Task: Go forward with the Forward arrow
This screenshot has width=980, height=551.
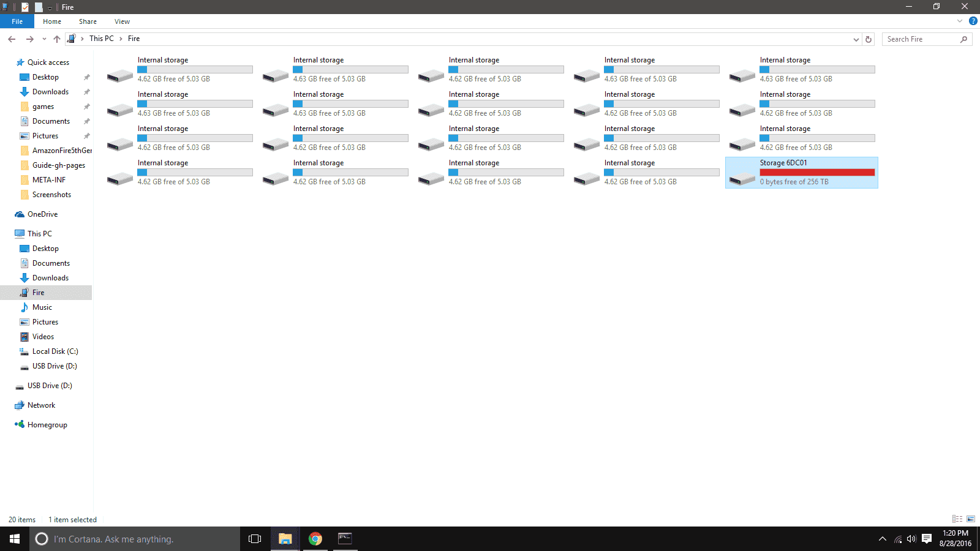Action: (29, 39)
